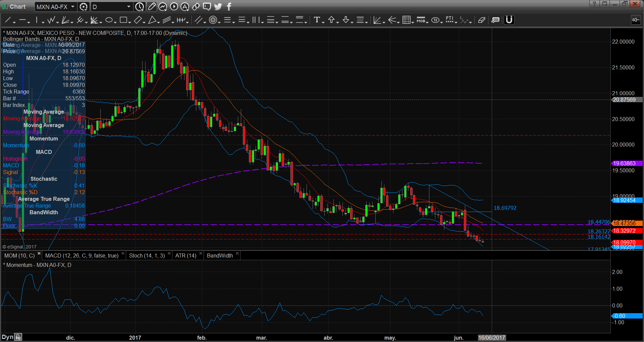644x342 pixels.
Task: Open the chart settings gear
Action: (x=84, y=7)
